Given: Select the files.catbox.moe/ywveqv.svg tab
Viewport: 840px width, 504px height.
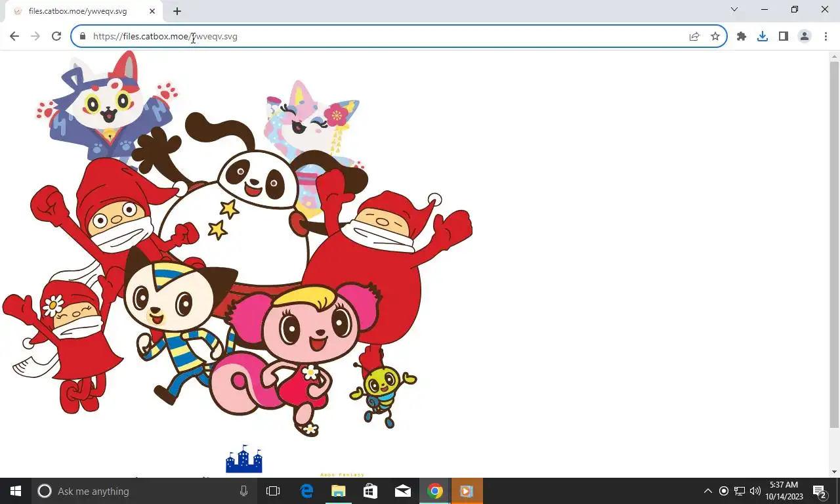Looking at the screenshot, I should pos(83,11).
